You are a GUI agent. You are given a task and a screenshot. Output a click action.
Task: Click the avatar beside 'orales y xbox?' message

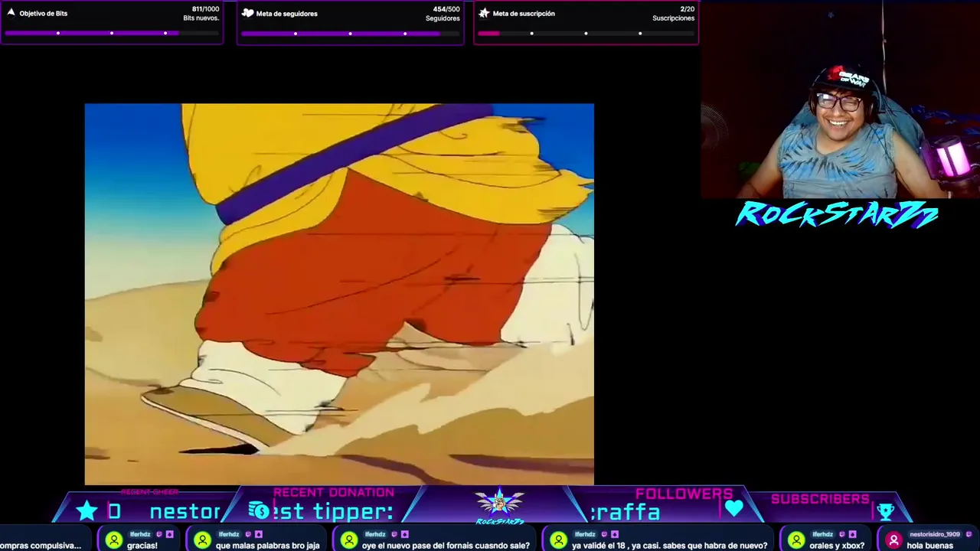pyautogui.click(x=796, y=540)
